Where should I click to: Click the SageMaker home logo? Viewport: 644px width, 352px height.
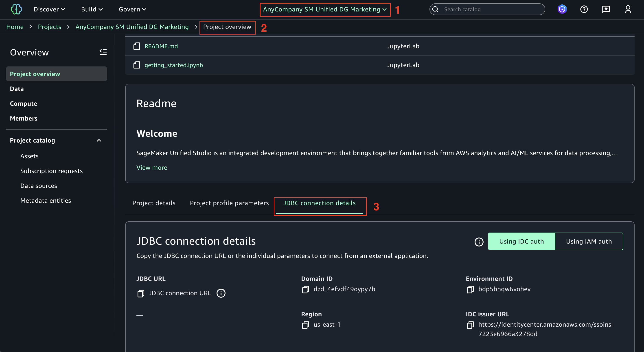pos(16,9)
